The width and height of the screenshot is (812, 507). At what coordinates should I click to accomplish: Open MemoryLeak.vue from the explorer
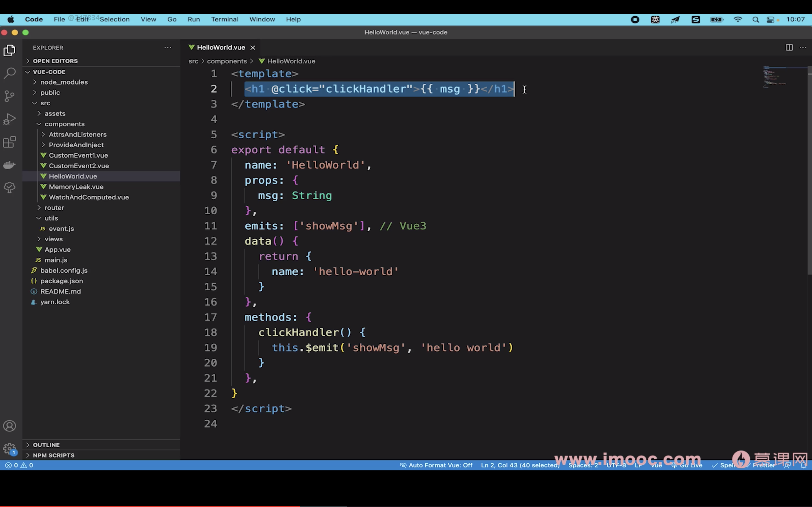76,187
